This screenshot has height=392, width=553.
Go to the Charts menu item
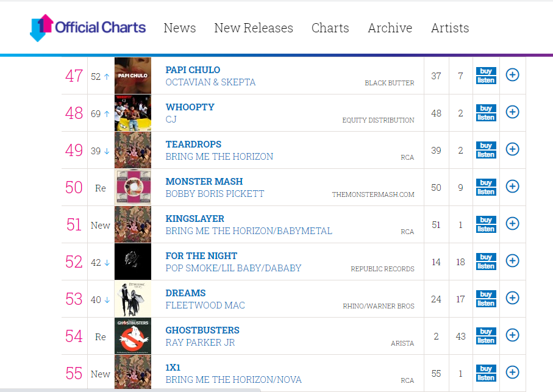point(330,28)
